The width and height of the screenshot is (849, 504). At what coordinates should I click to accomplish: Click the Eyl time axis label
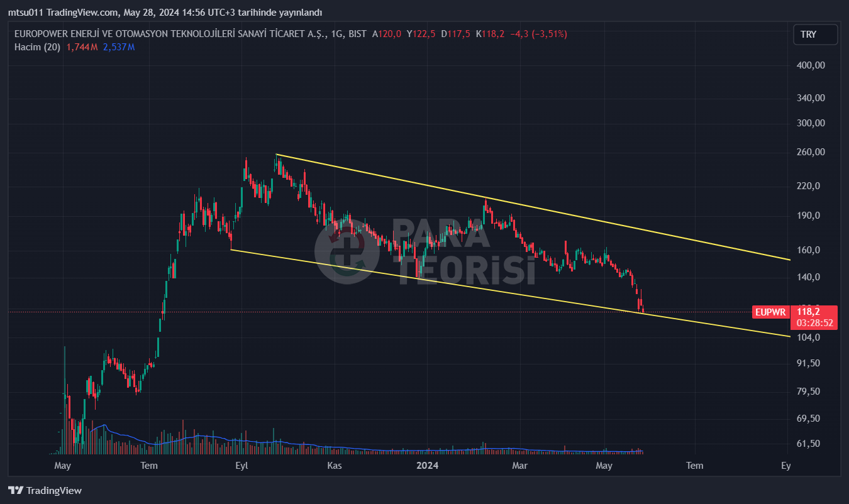click(241, 466)
